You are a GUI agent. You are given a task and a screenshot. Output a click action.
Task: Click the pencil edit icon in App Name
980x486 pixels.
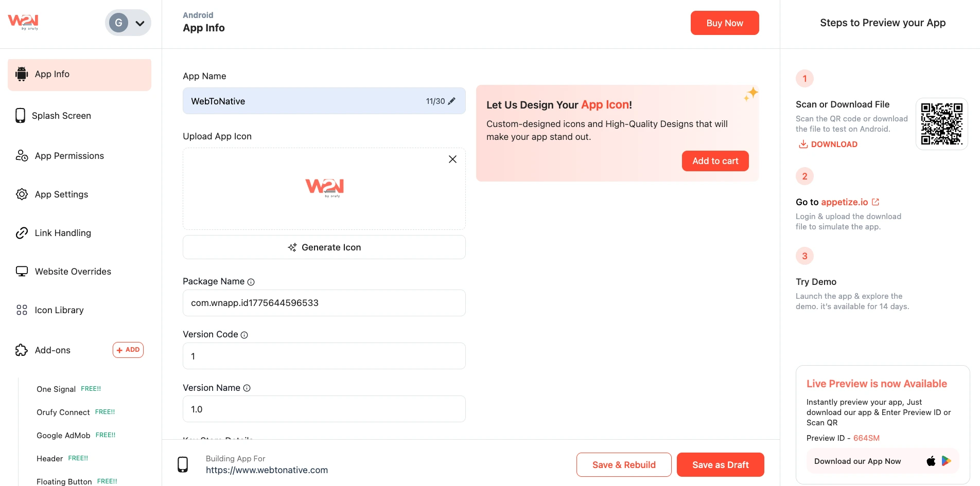[x=452, y=101]
